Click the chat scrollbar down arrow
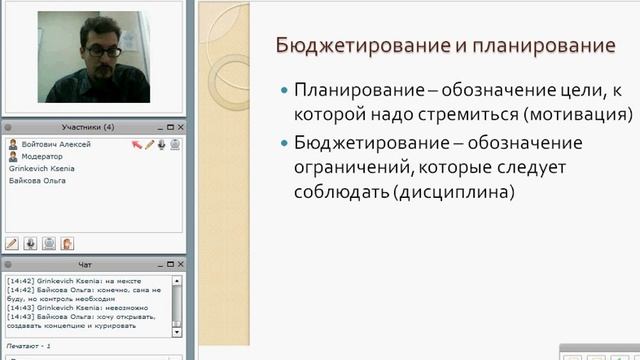 [x=177, y=332]
